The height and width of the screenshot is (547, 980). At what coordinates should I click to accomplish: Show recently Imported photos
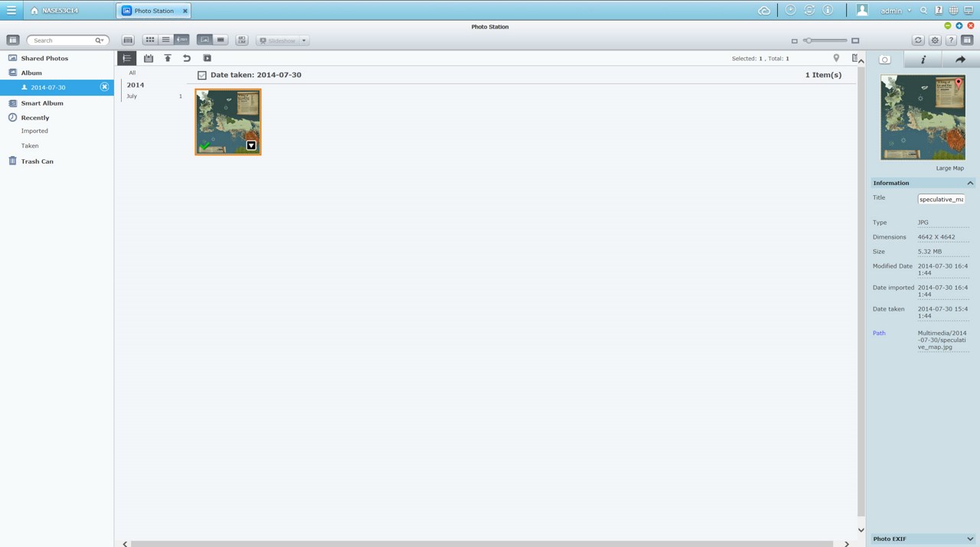(34, 131)
